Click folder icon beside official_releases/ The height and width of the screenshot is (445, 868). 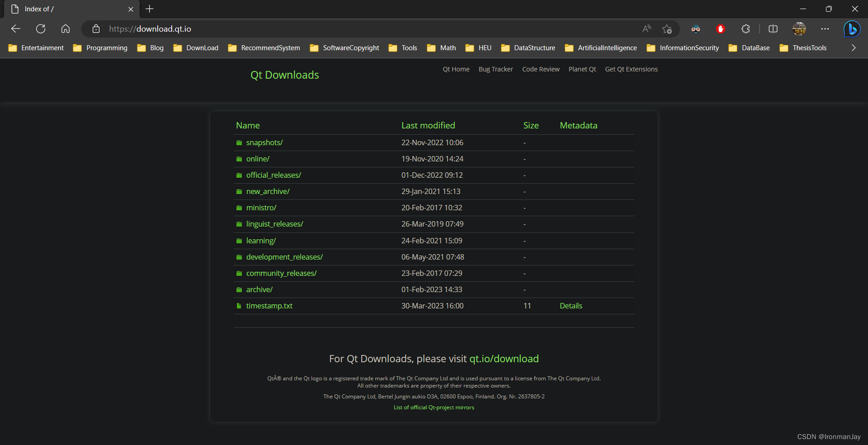coord(239,175)
